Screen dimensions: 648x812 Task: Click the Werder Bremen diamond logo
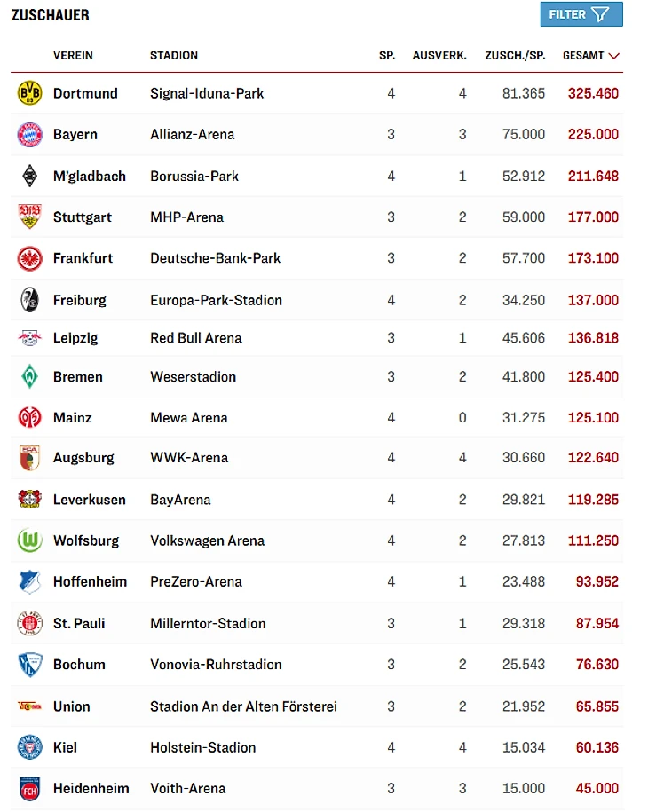[x=29, y=376]
